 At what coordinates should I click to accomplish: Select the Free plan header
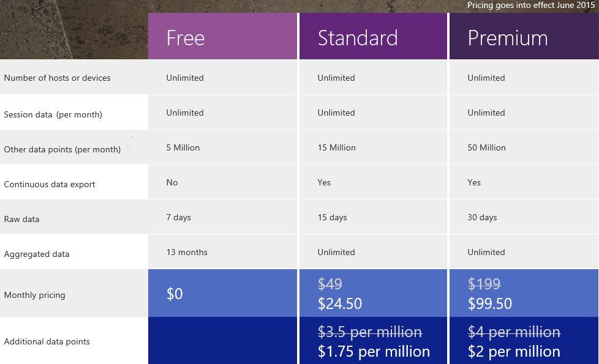(x=186, y=38)
